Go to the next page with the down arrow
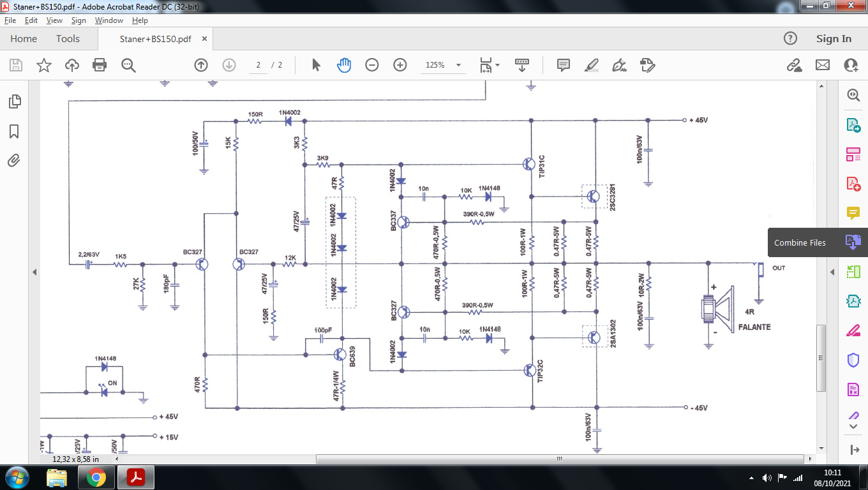This screenshot has width=868, height=490. pos(229,65)
